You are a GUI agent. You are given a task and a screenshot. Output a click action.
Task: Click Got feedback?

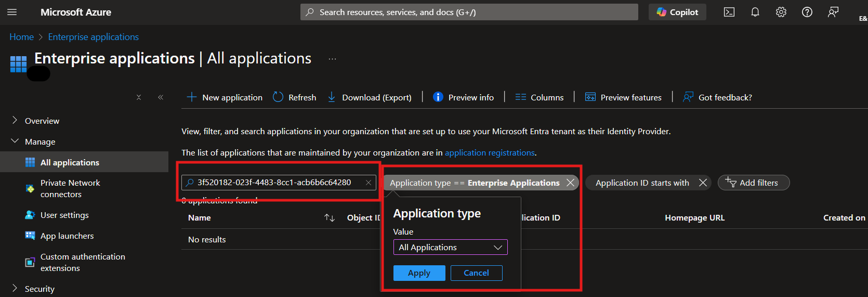tap(717, 97)
